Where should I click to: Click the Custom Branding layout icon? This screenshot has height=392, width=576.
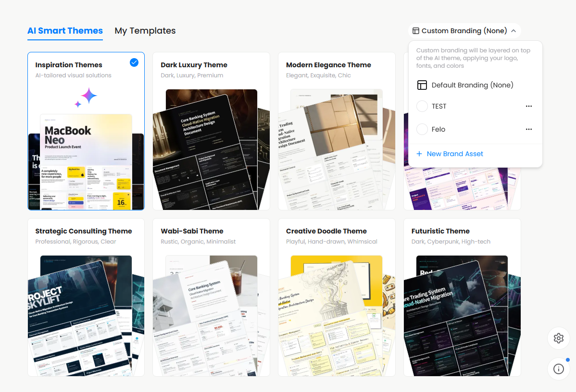pos(415,30)
